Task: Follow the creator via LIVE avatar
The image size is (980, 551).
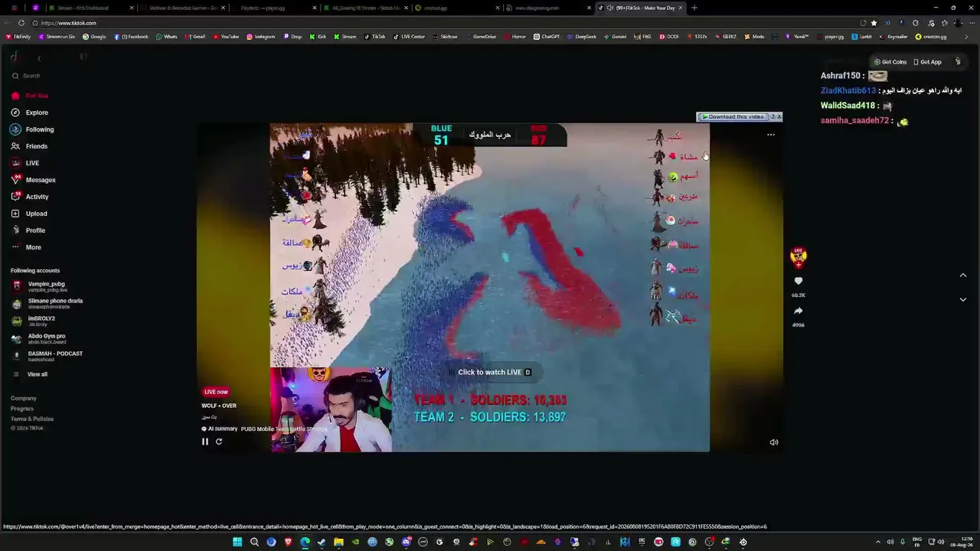Action: (x=799, y=257)
